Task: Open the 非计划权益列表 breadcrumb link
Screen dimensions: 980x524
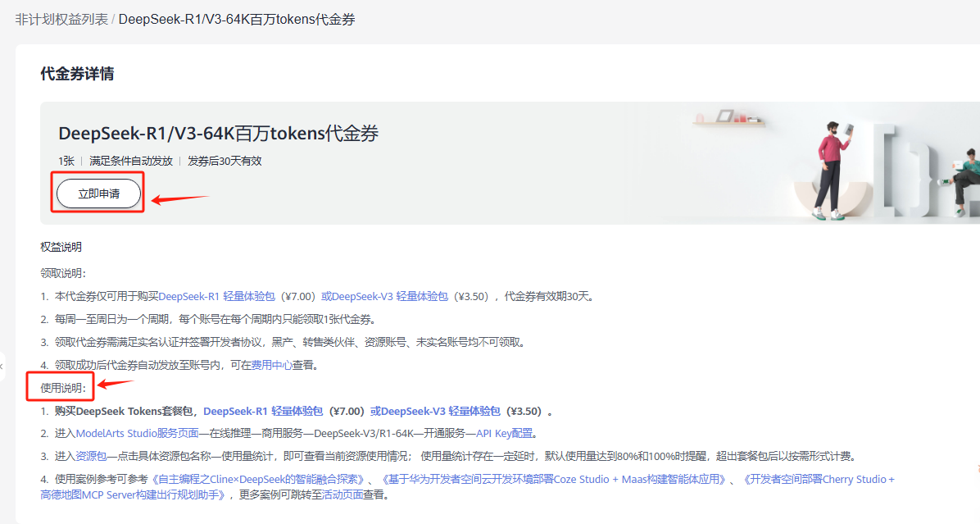Action: click(x=61, y=20)
